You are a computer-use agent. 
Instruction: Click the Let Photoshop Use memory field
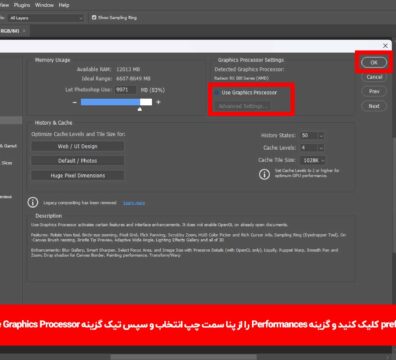click(125, 90)
